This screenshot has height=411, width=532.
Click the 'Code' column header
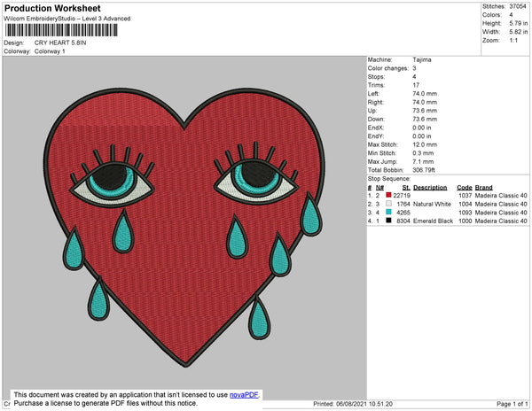465,188
